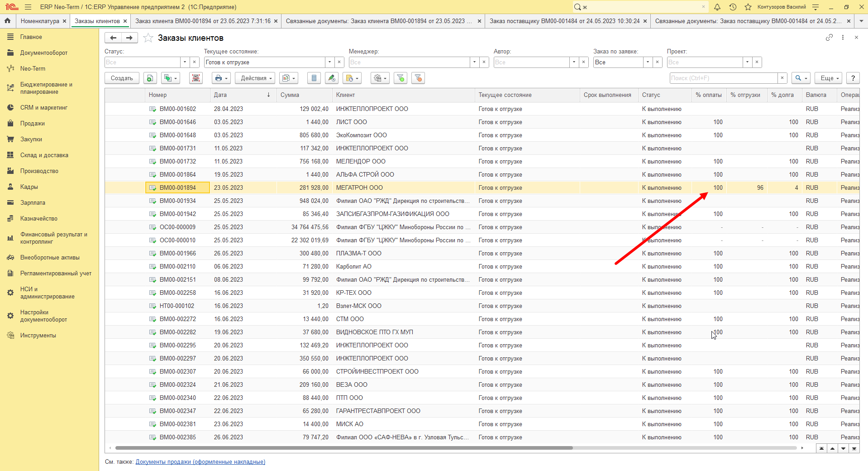The image size is (868, 471).
Task: Go back with the left arrow button
Action: pos(113,38)
